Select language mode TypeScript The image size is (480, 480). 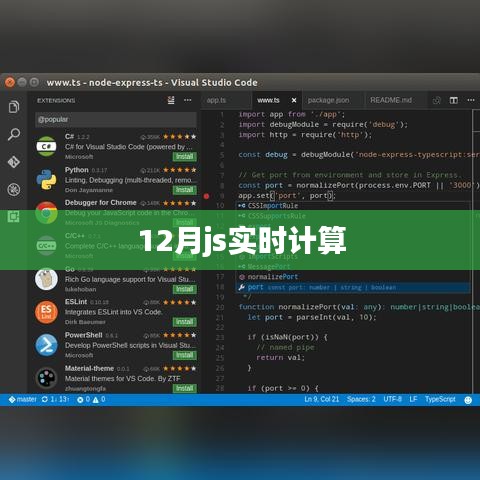(440, 399)
